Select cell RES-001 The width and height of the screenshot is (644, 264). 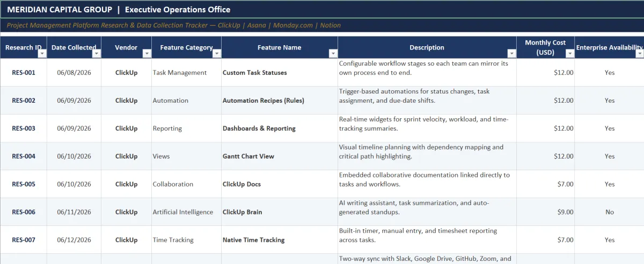click(x=24, y=73)
